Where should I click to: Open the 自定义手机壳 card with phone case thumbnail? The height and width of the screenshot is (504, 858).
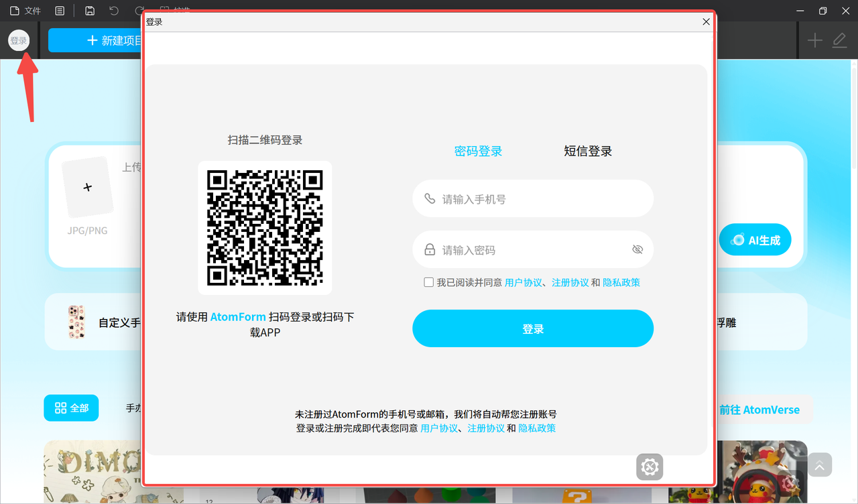click(x=93, y=322)
